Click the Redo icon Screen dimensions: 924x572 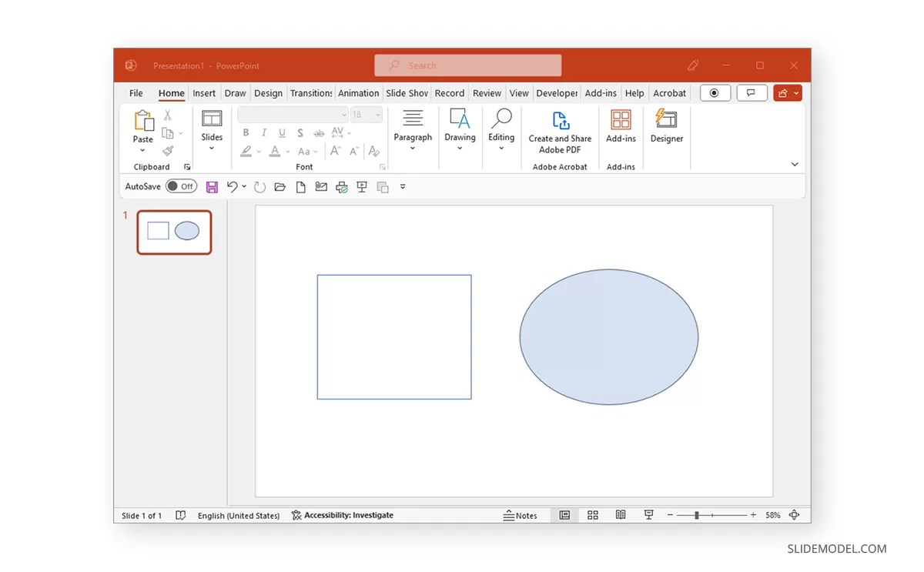pyautogui.click(x=259, y=186)
